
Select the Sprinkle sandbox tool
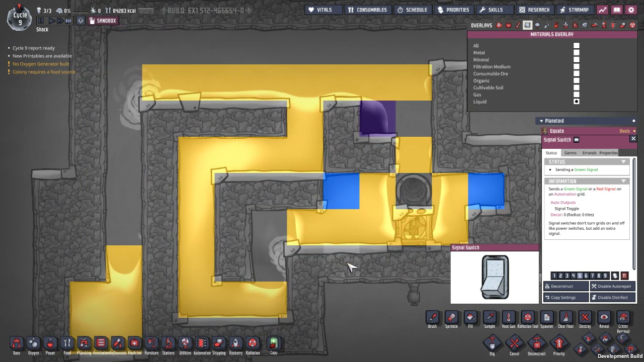pos(451,317)
